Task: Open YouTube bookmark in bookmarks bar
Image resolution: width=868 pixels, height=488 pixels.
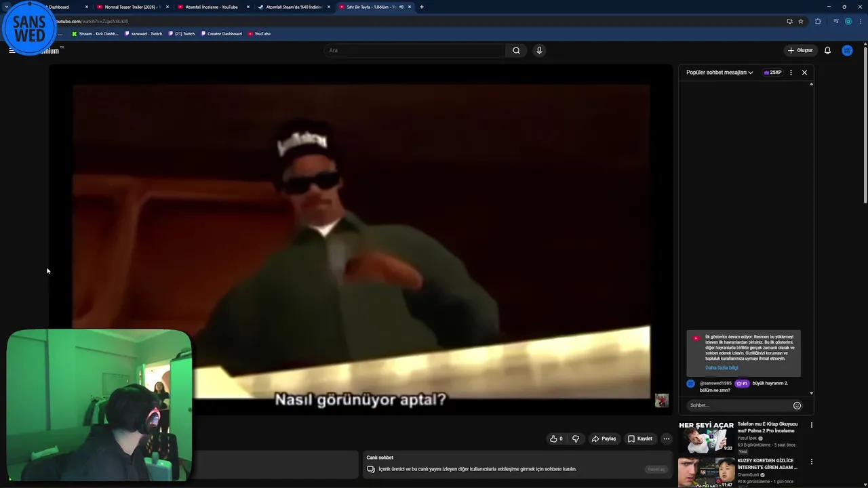Action: (x=259, y=33)
